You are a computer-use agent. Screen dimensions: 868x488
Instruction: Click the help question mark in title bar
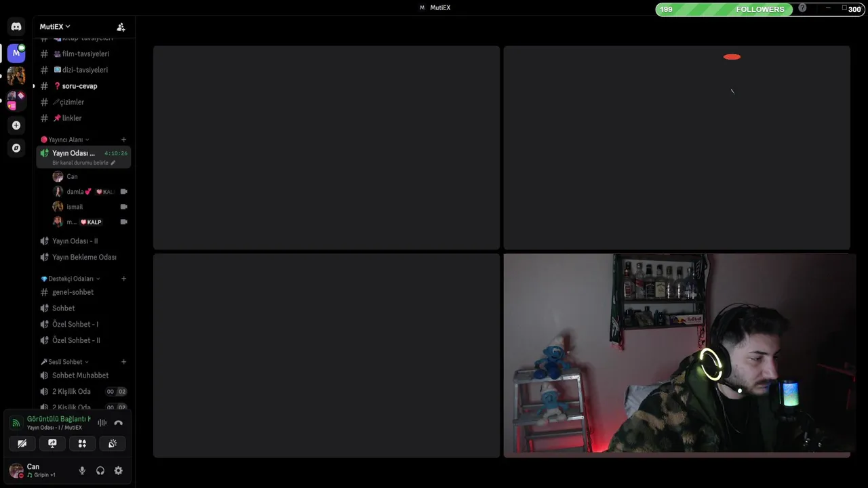point(803,8)
